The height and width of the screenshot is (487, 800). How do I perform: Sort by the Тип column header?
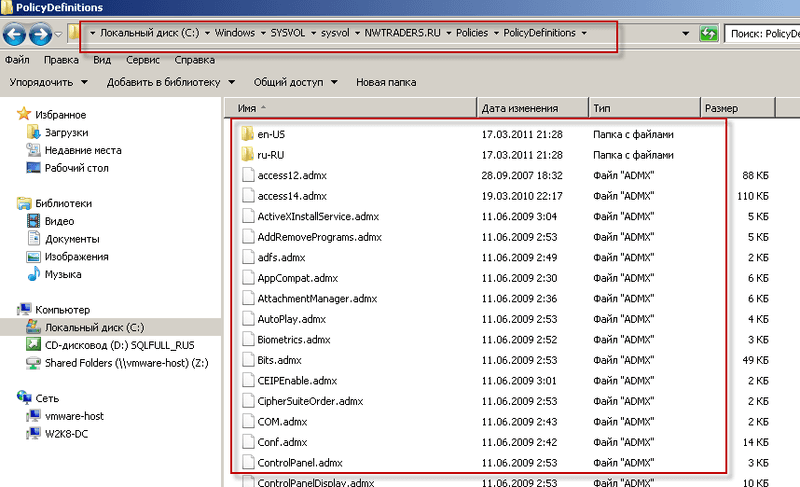pos(644,108)
